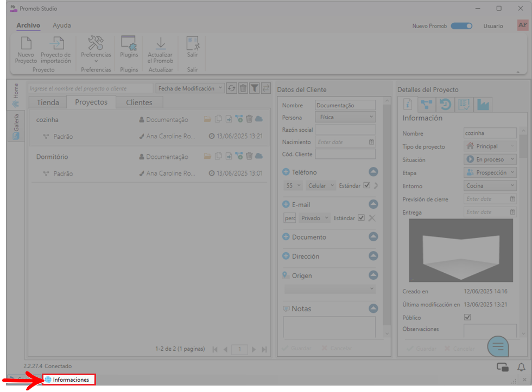Image resolution: width=532 pixels, height=392 pixels.
Task: Click cloud icon on Dormitório row
Action: point(259,156)
